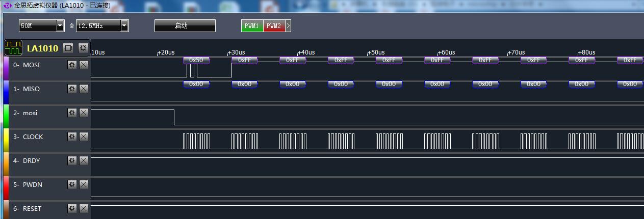Click the device chip icon beside LA1010
644x219 pixels.
point(68,48)
